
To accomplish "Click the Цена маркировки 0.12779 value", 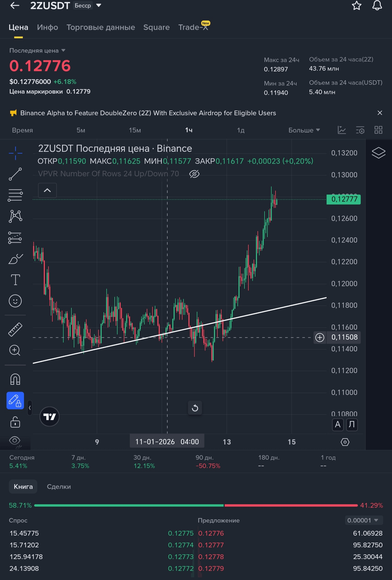I will point(78,91).
